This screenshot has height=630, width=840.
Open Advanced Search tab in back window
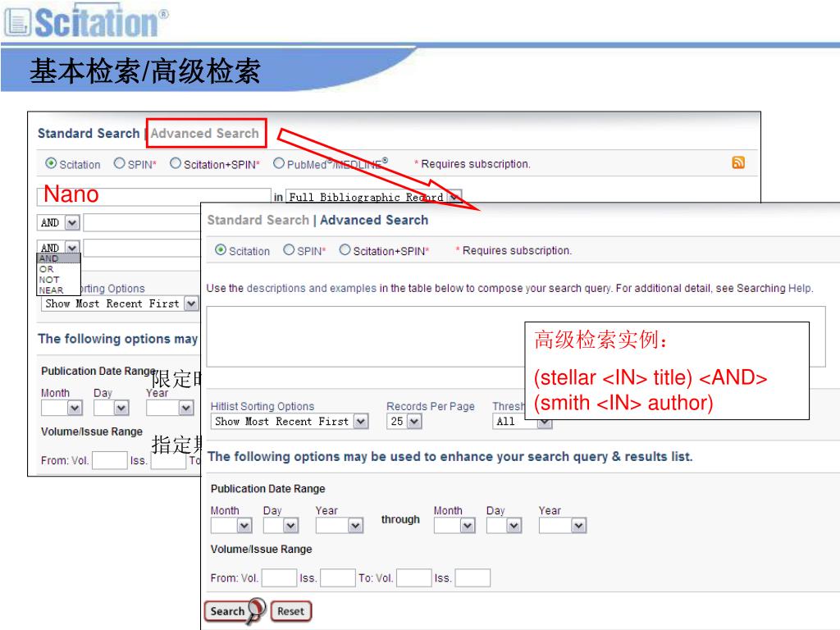(204, 134)
